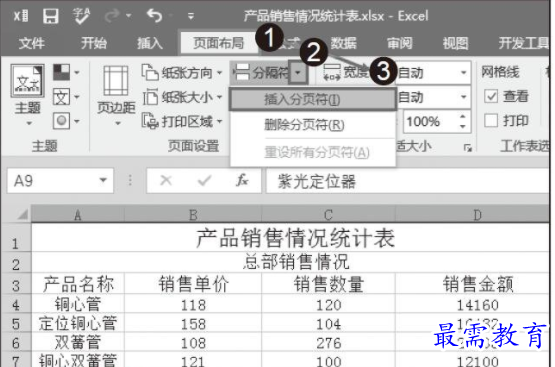Switch to the 开始 tab

[94, 43]
